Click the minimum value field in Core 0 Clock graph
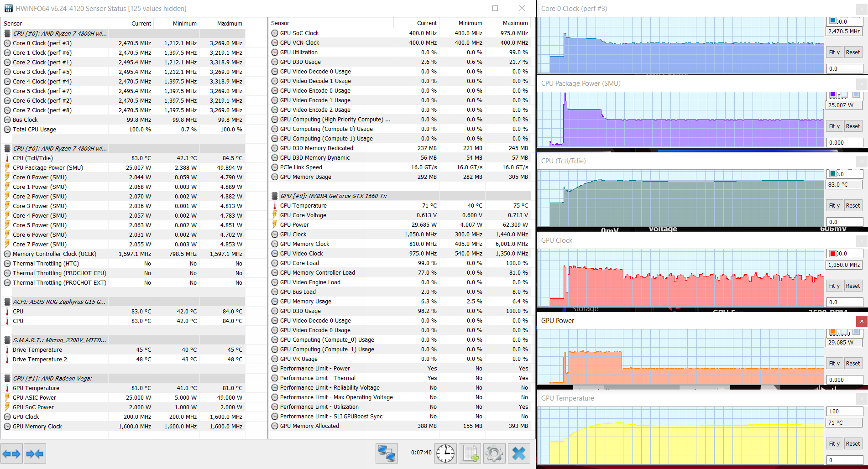This screenshot has width=868, height=469. (845, 69)
